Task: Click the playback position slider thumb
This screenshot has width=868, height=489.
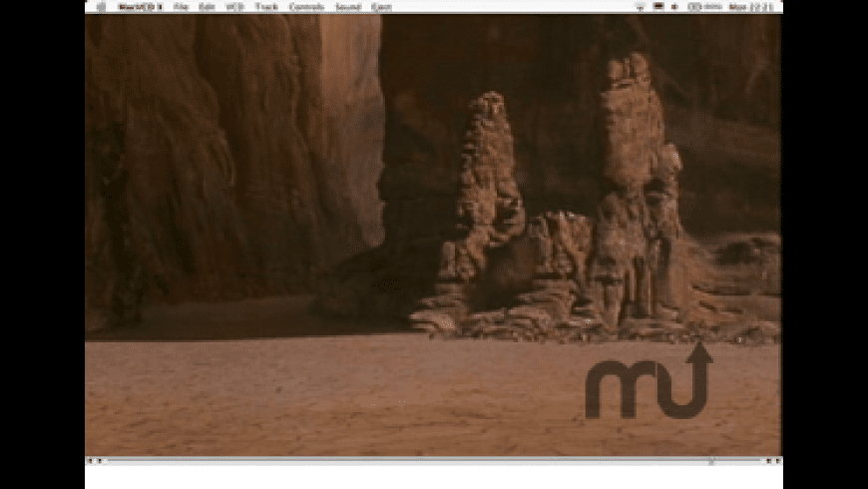Action: [712, 461]
